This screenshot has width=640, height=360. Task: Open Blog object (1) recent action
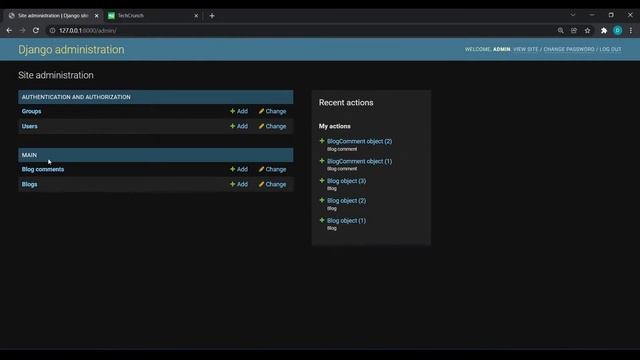click(346, 220)
